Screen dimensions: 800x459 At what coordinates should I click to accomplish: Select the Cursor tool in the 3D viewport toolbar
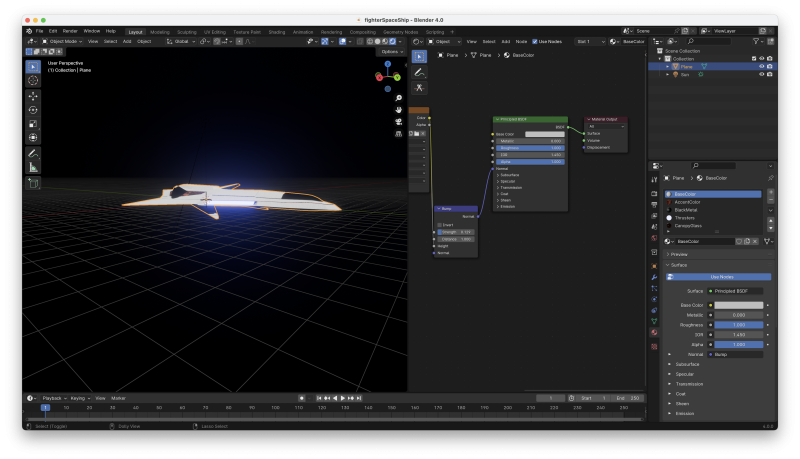(33, 80)
